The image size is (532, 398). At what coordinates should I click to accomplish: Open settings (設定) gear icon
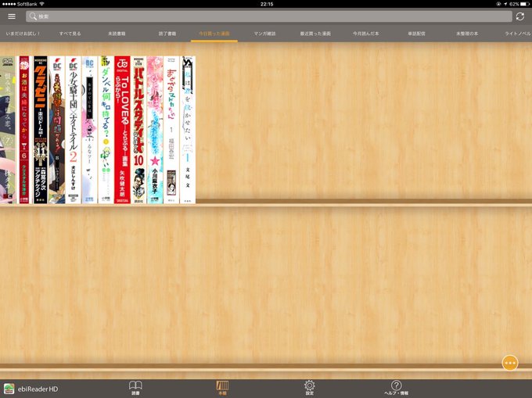click(x=310, y=388)
